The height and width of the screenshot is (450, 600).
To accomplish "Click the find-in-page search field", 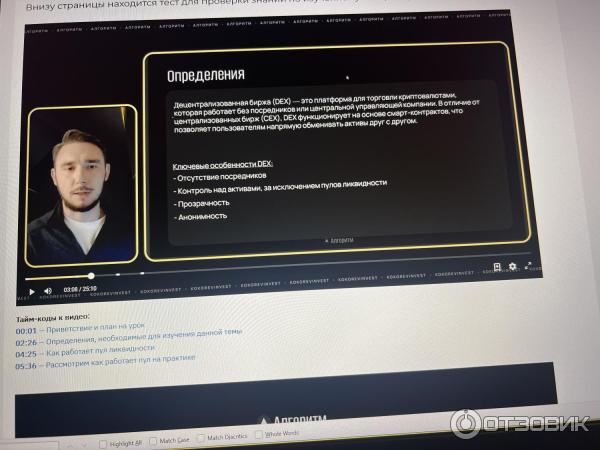I will 29,446.
